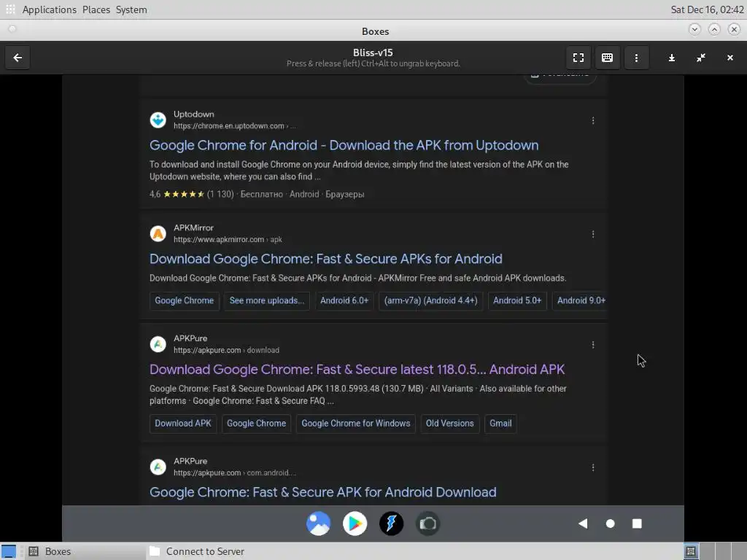Click the X icon in Bliss-v15 header

[x=729, y=58]
